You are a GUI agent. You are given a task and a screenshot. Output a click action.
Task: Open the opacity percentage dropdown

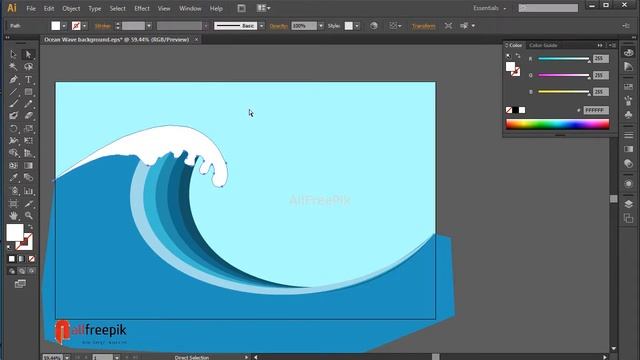coord(321,26)
